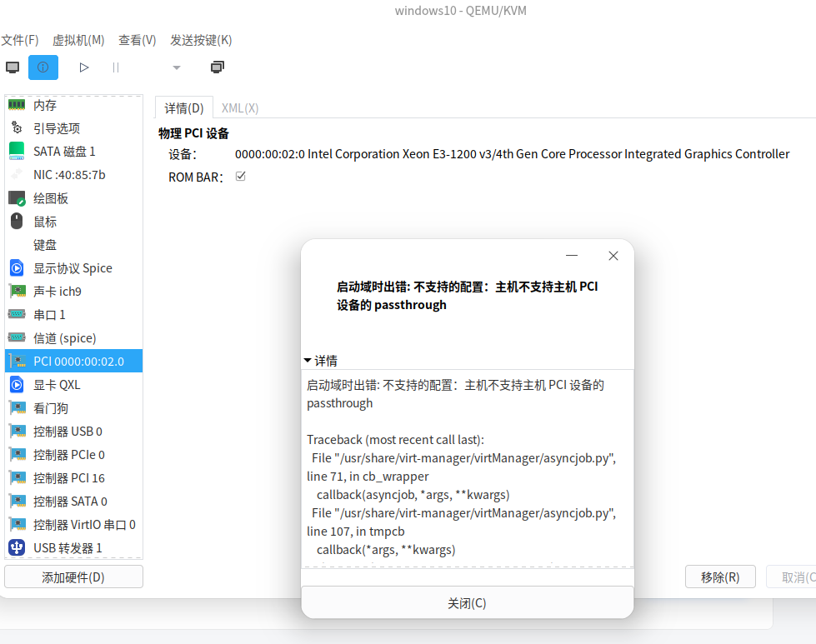
Task: Select the NIC :40:85:7b network icon
Action: tap(17, 175)
